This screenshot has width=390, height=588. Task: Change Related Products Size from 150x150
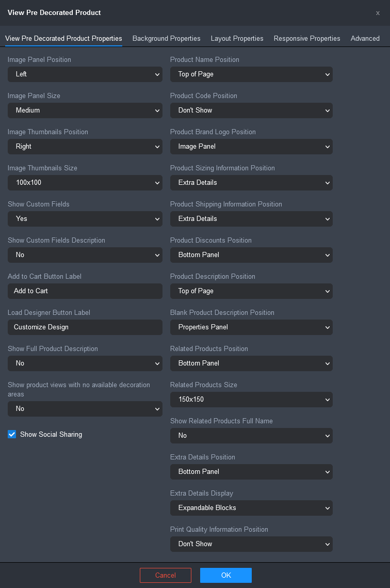point(251,400)
